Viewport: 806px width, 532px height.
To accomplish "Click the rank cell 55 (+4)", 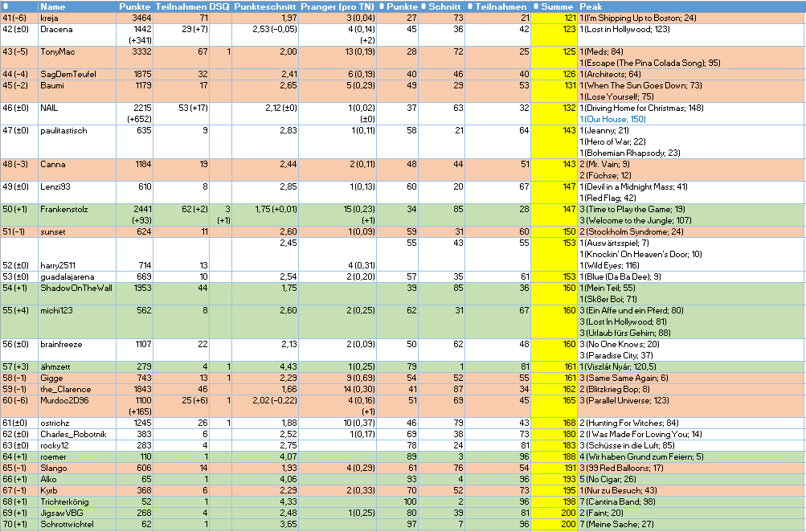I will point(19,322).
